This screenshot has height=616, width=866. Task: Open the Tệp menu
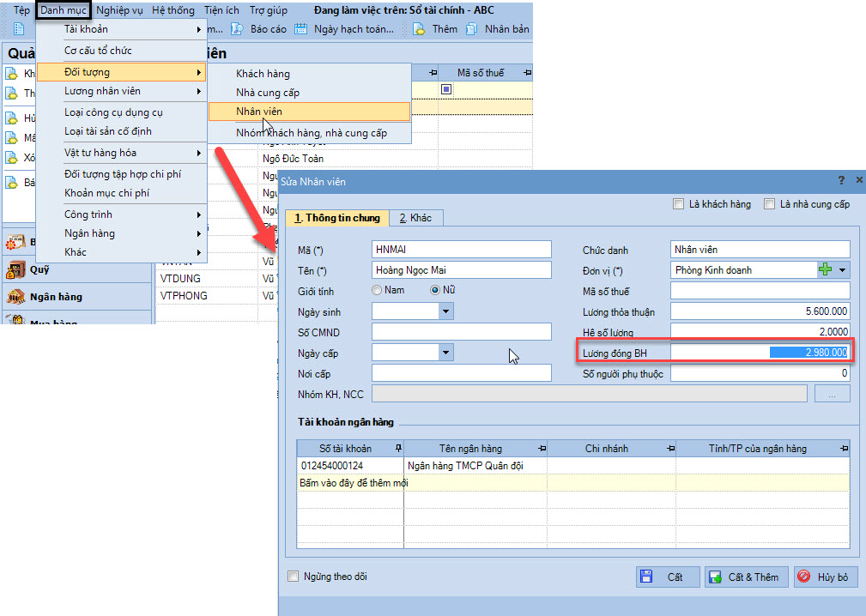tap(21, 10)
